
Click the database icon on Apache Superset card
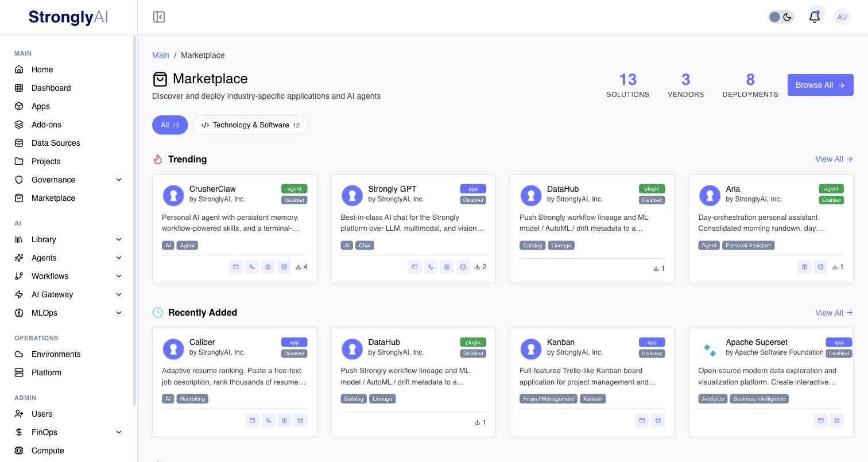coord(837,421)
